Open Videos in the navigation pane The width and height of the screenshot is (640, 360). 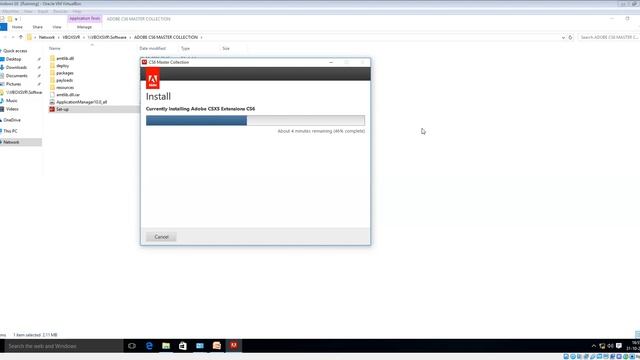point(12,109)
